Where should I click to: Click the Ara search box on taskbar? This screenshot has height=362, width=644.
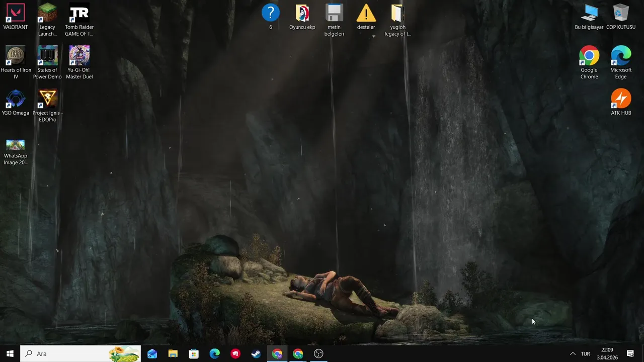pos(80,353)
